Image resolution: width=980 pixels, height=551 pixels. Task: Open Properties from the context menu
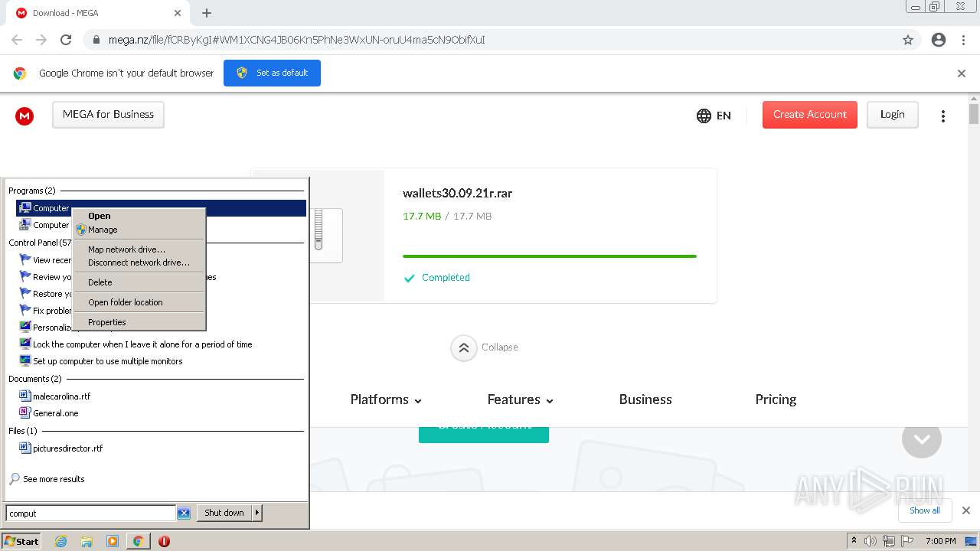[x=139, y=322]
